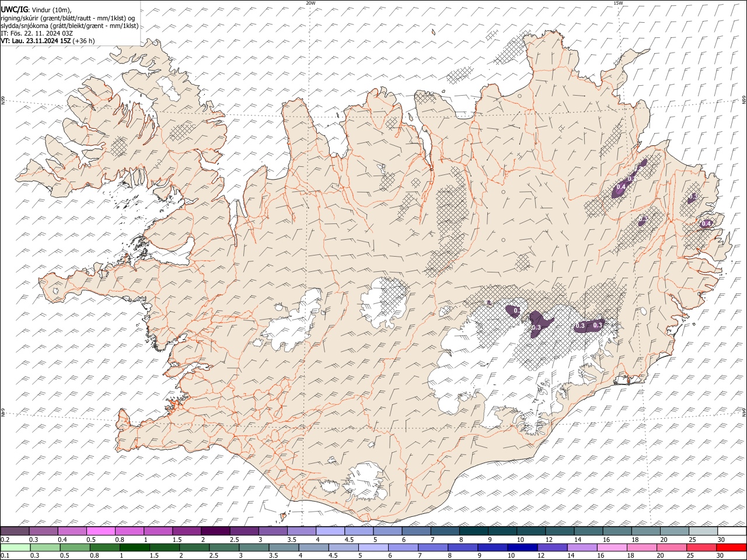Click the 20W longitude label
The image size is (747, 560).
(x=310, y=3)
